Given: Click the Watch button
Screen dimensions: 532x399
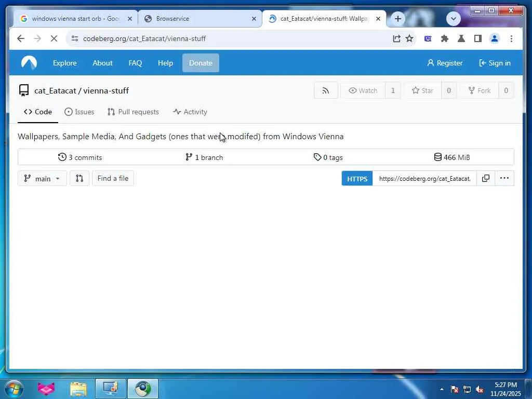Looking at the screenshot, I should (363, 90).
